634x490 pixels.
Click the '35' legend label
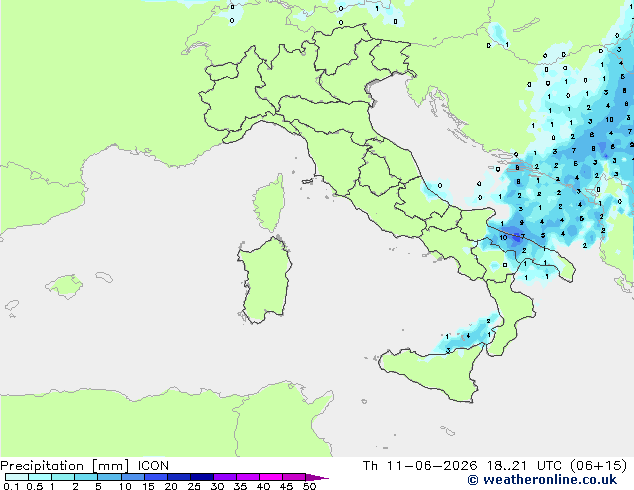coord(240,486)
